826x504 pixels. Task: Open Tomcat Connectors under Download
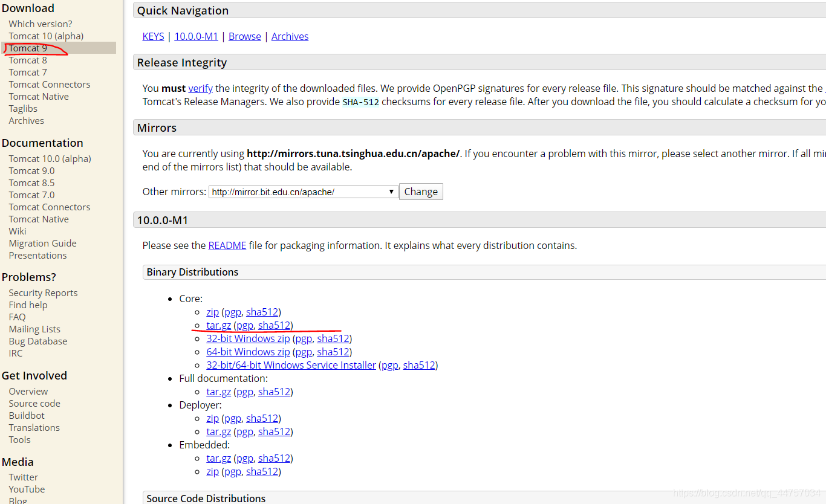pyautogui.click(x=50, y=85)
